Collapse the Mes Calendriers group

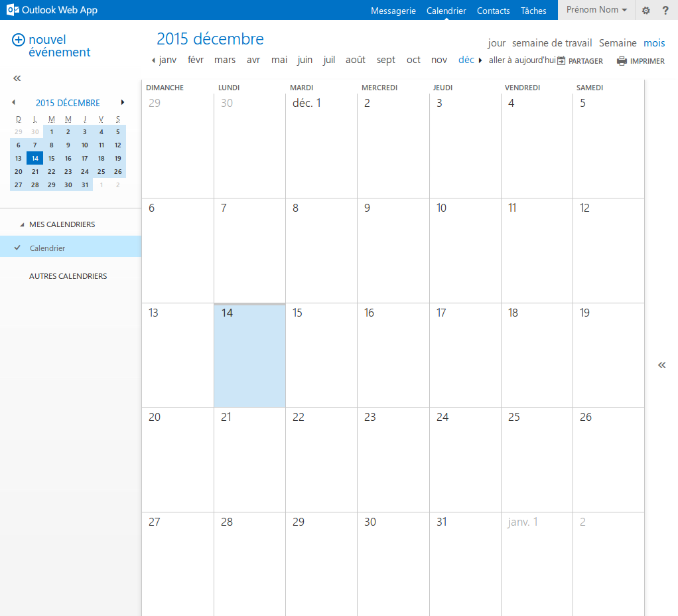pos(23,225)
